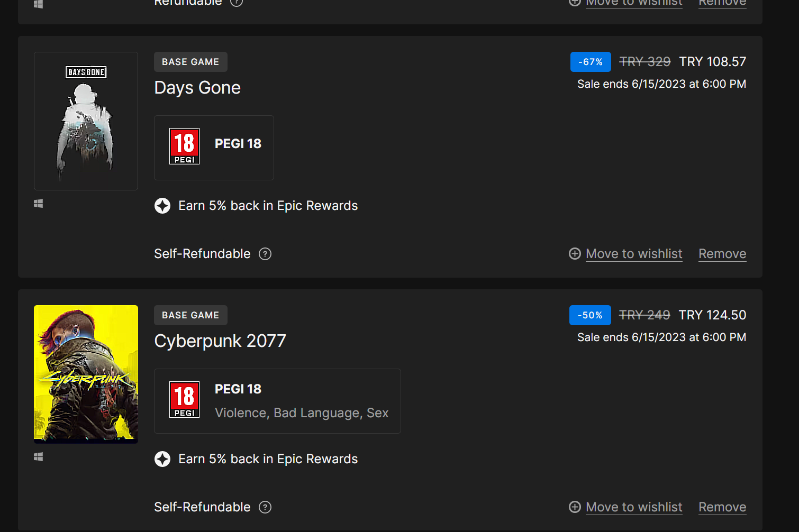Viewport: 799px width, 532px height.
Task: Move Days Gone to the wishlist
Action: coord(634,254)
